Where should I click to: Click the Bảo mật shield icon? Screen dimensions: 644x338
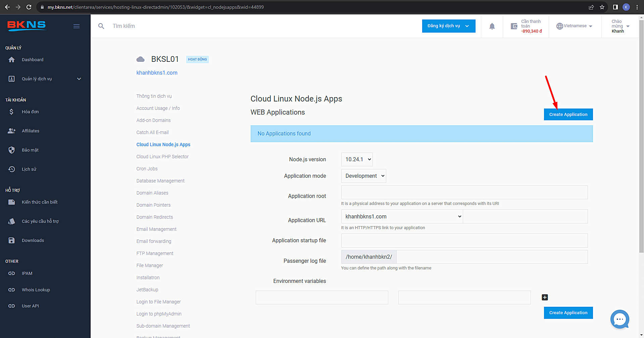point(12,150)
